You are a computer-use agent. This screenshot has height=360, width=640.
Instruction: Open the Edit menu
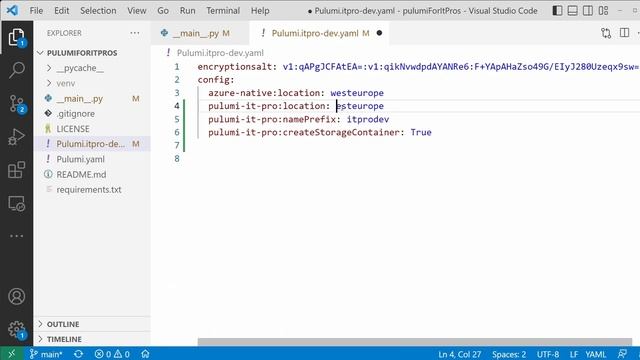tap(62, 11)
